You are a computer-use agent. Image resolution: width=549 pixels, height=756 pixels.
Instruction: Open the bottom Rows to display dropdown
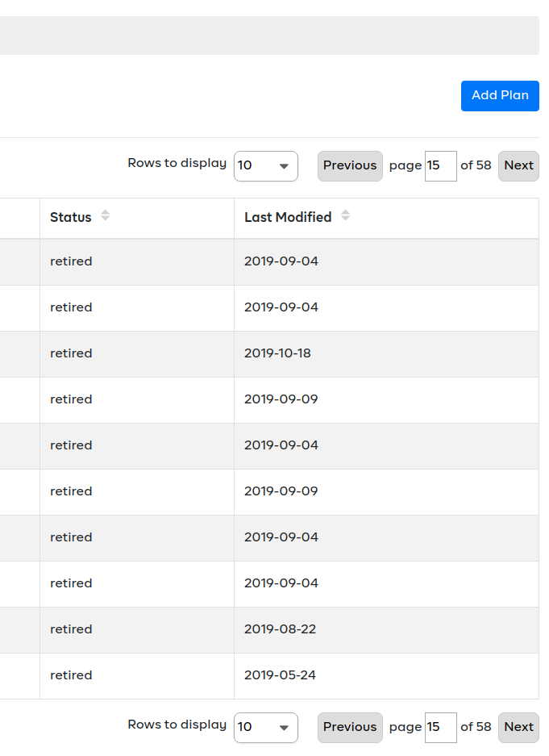tap(266, 728)
